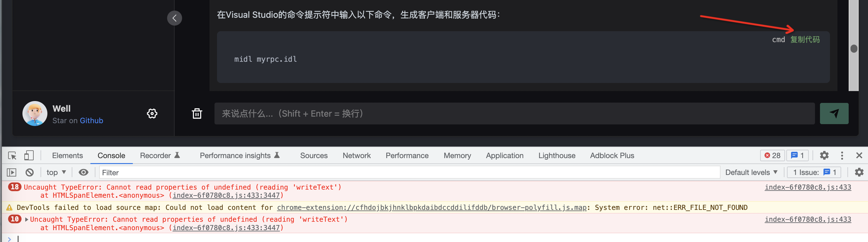Open chat settings gear next to Well
The width and height of the screenshot is (868, 242).
(x=152, y=114)
